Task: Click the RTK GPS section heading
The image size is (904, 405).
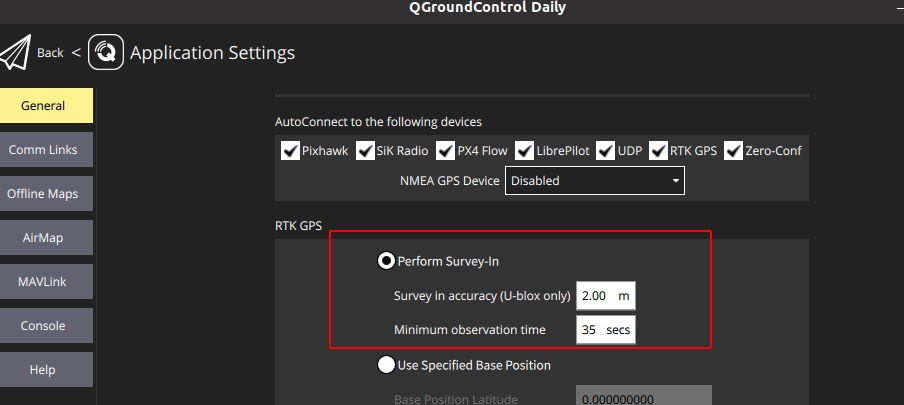Action: (298, 226)
